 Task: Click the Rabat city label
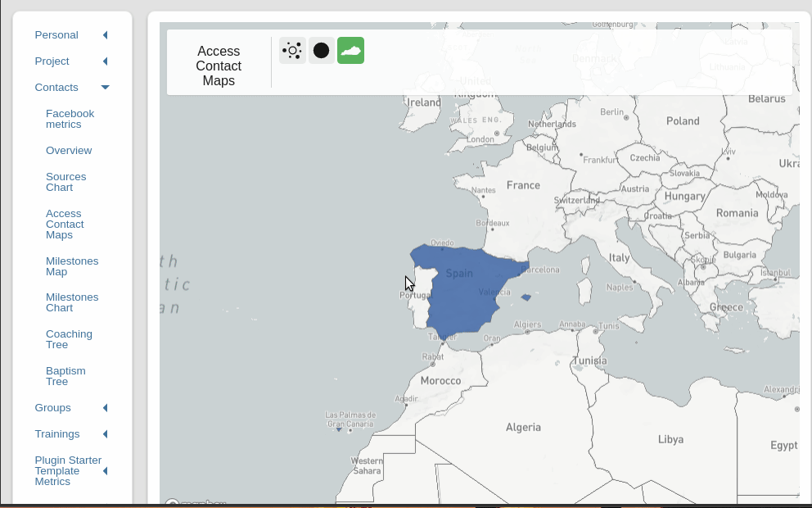coord(432,356)
